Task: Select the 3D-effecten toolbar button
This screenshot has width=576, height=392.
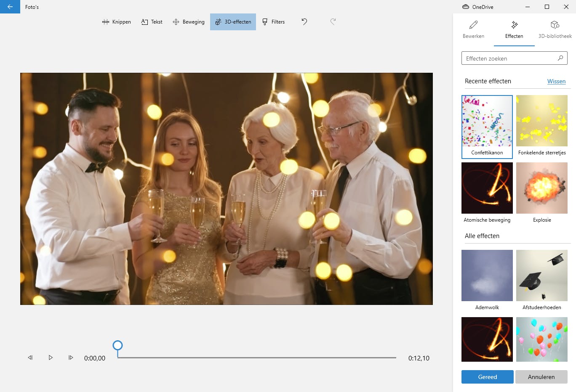Action: coord(233,22)
